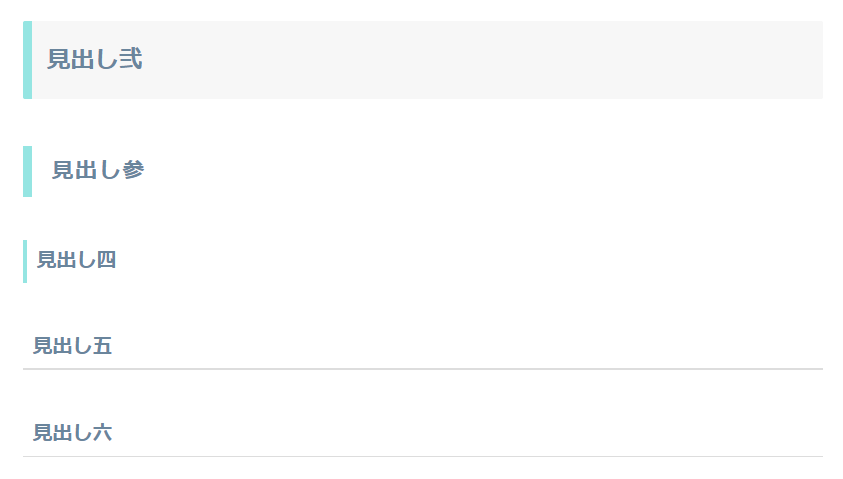Click the 見 character of 見出し弐
Viewport: 843px width, 479px height.
(x=59, y=59)
